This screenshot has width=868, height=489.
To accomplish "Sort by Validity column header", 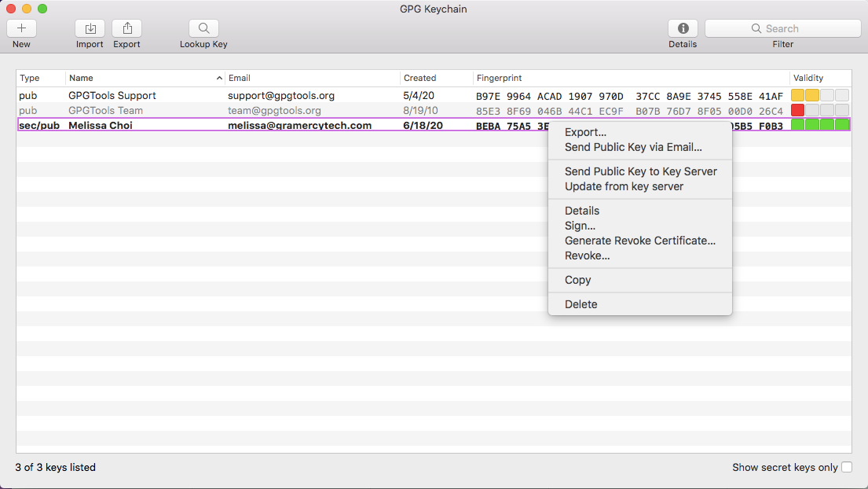I will pos(820,78).
